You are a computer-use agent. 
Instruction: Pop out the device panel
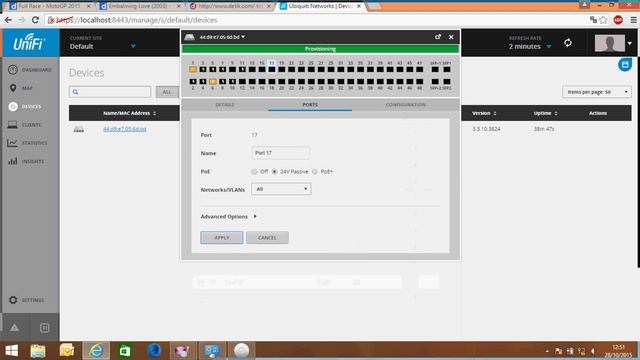(438, 37)
